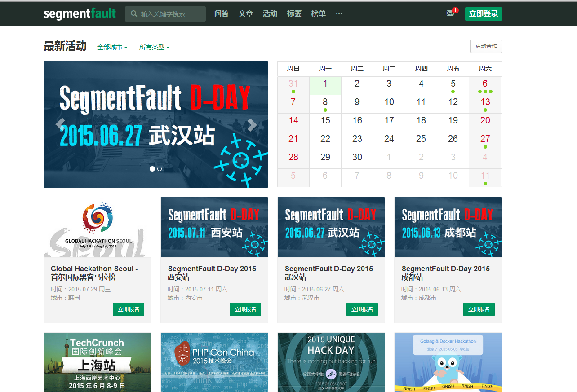Open the 2015 Unique Hack Day image
577x392 pixels.
tap(331, 362)
